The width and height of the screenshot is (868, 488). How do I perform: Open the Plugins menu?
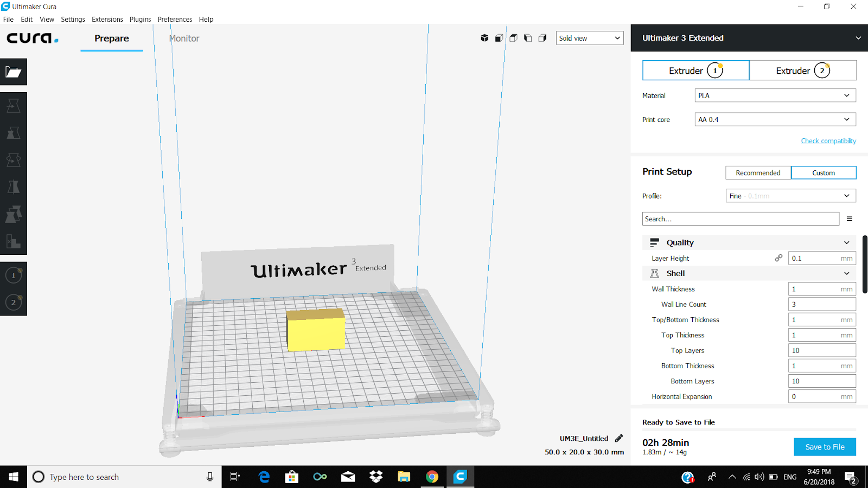point(140,19)
